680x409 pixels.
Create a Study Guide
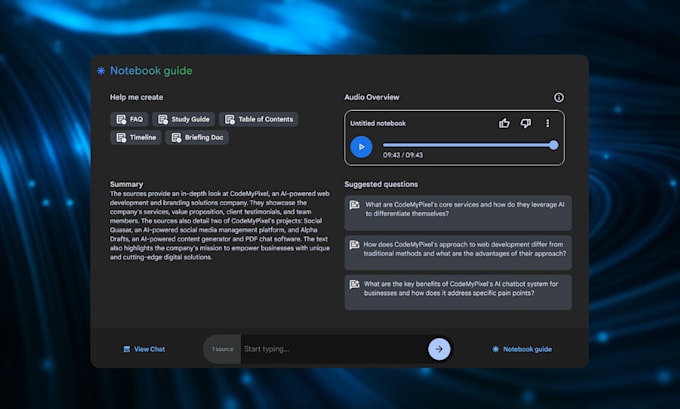point(183,119)
